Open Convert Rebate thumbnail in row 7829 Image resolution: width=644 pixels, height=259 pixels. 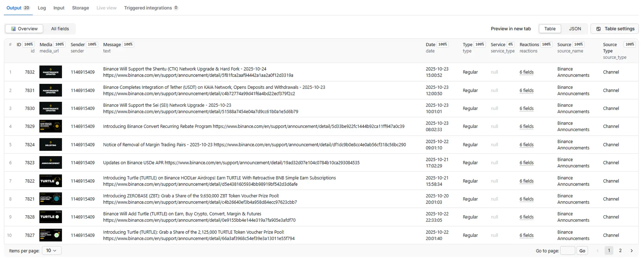tap(50, 126)
